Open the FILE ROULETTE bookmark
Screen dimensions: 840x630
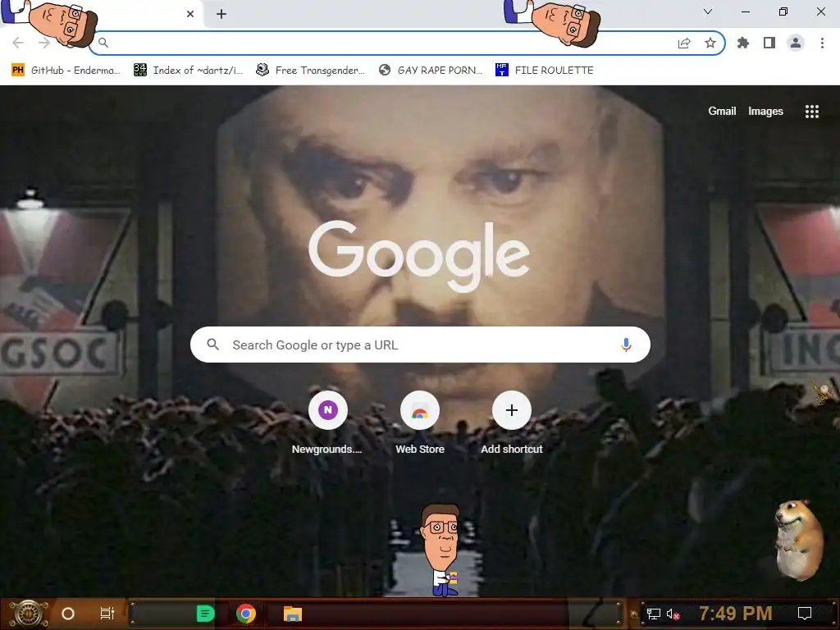545,71
